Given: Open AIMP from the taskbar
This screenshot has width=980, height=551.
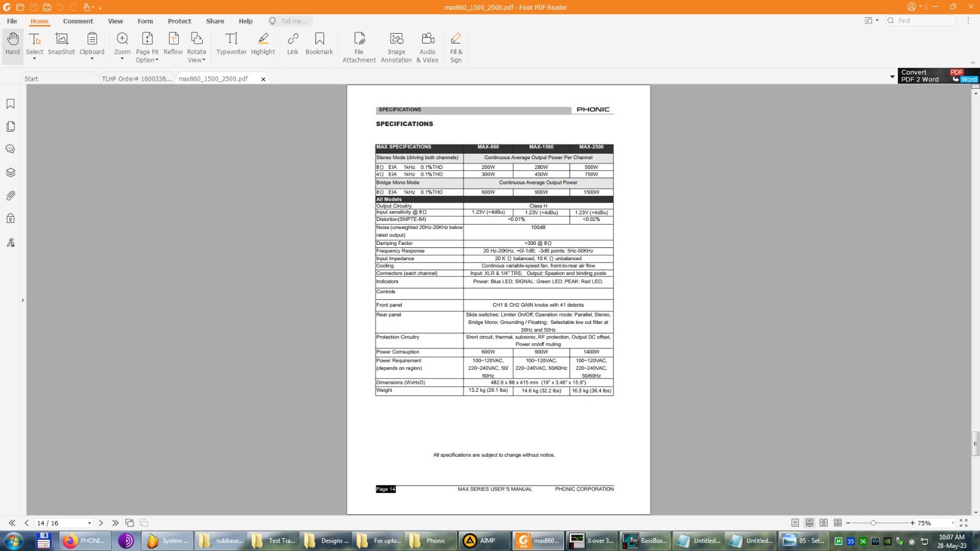Looking at the screenshot, I should [485, 541].
